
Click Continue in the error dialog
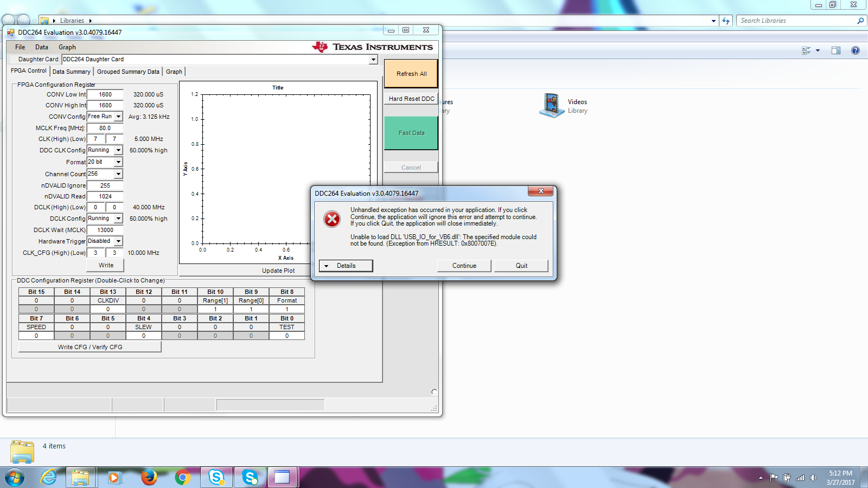(x=464, y=266)
